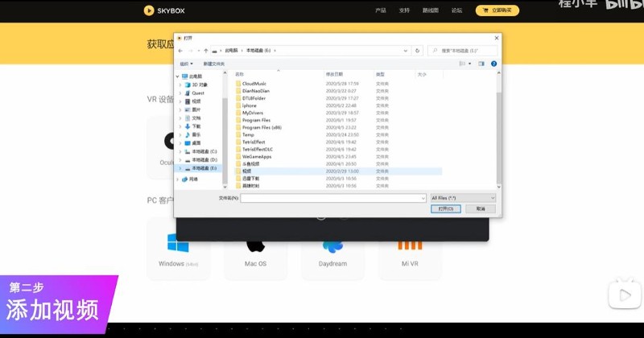Open the 产品 menu on the SKYBOX site
The image size is (644, 338).
tap(381, 10)
